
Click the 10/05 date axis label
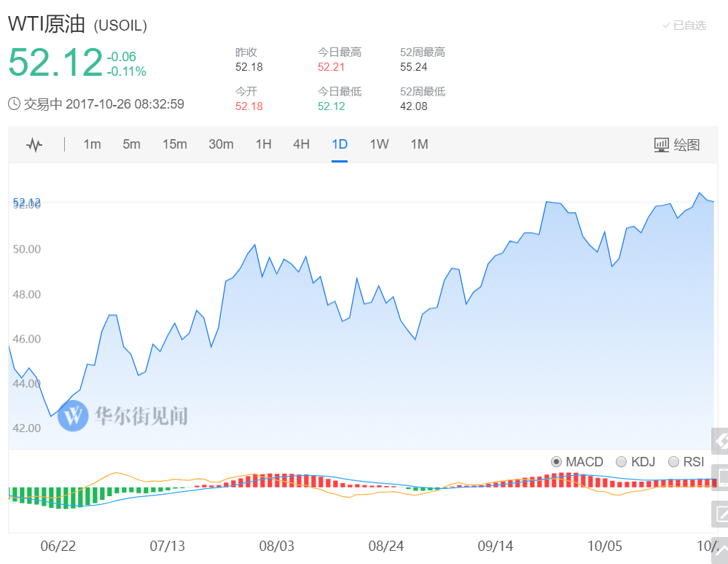coord(605,546)
